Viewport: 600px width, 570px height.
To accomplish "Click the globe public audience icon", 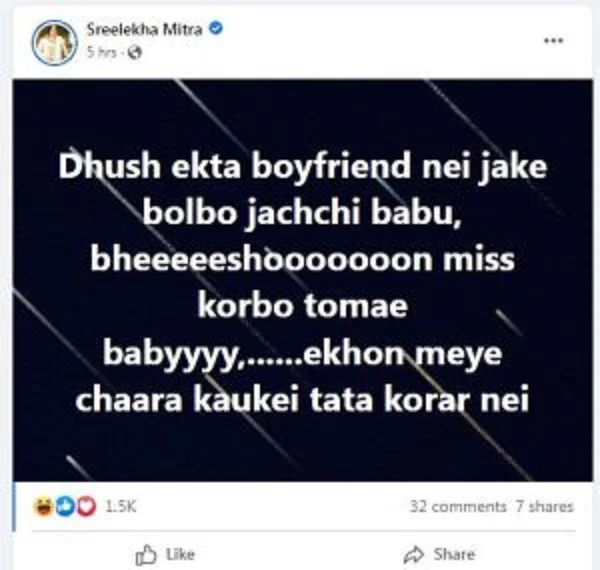I will 135,52.
